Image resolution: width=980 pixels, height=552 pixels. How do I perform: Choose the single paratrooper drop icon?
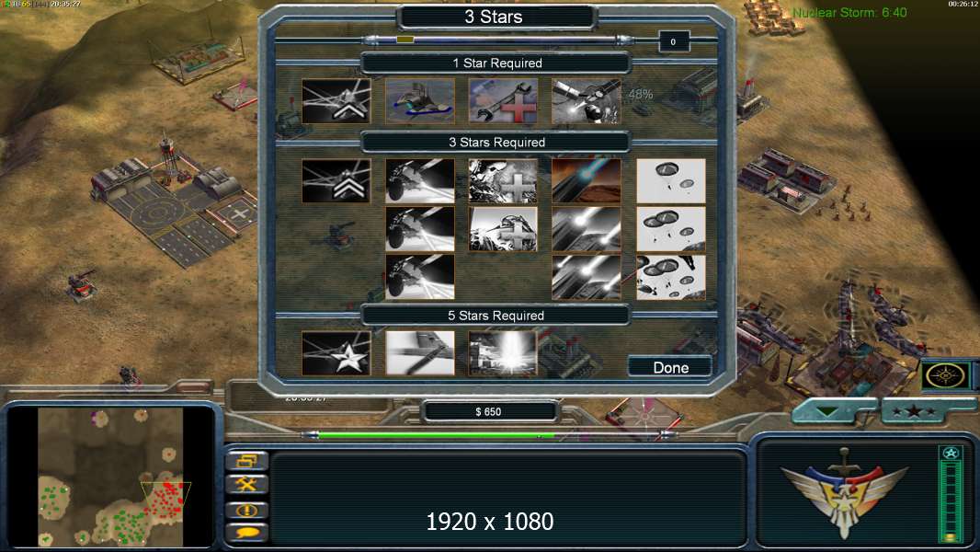pos(670,180)
